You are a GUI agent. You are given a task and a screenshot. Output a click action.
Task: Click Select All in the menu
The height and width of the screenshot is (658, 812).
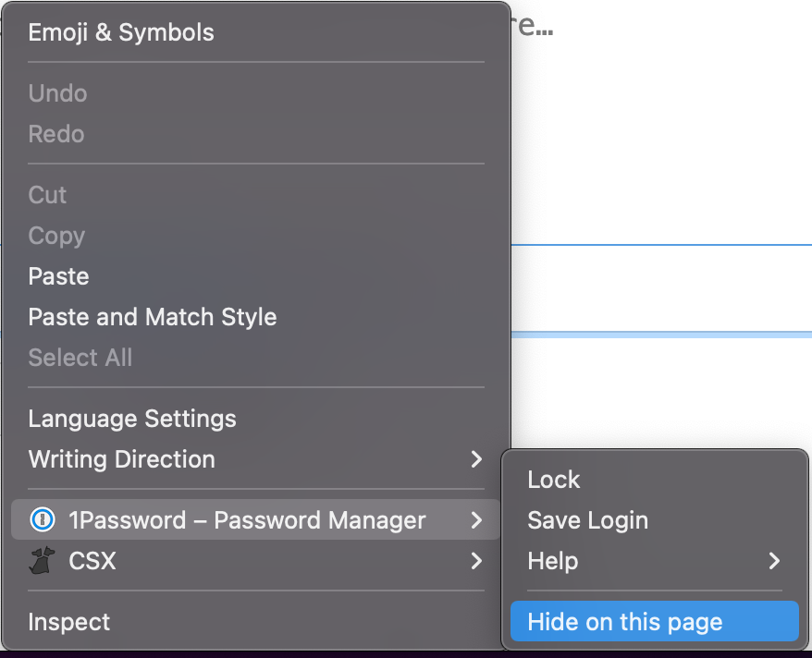click(80, 358)
